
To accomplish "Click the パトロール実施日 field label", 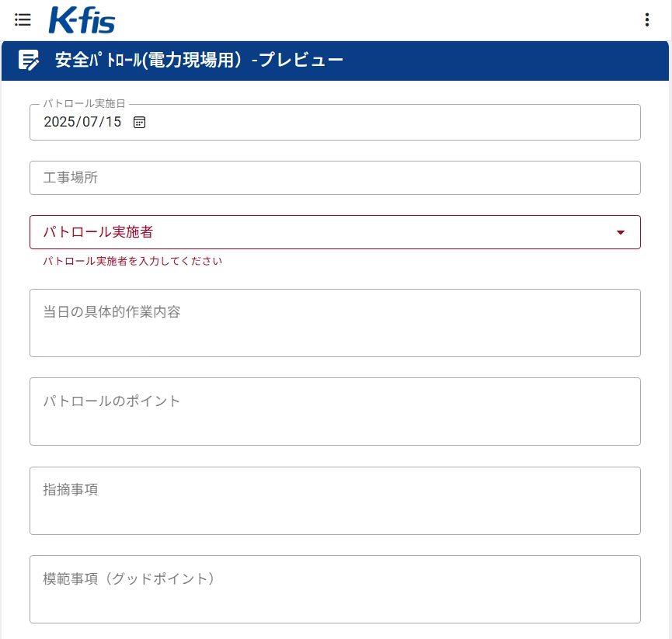I will [x=84, y=103].
